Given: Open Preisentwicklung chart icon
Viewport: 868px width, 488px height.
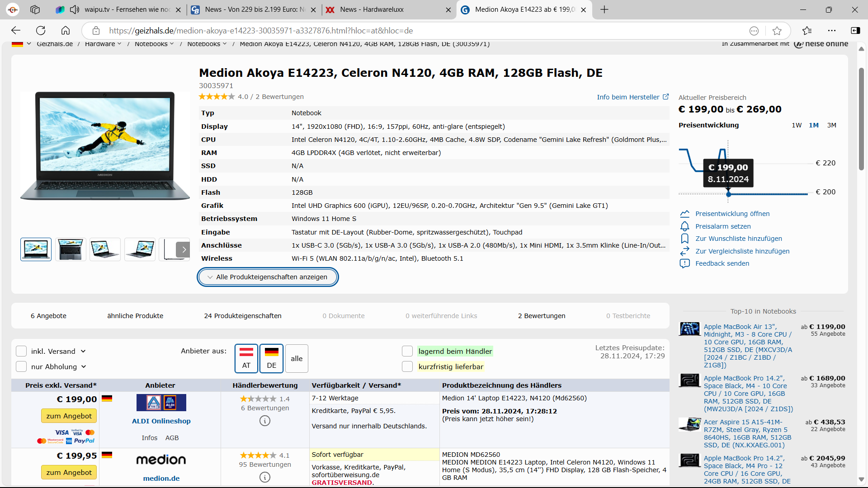Looking at the screenshot, I should [684, 214].
